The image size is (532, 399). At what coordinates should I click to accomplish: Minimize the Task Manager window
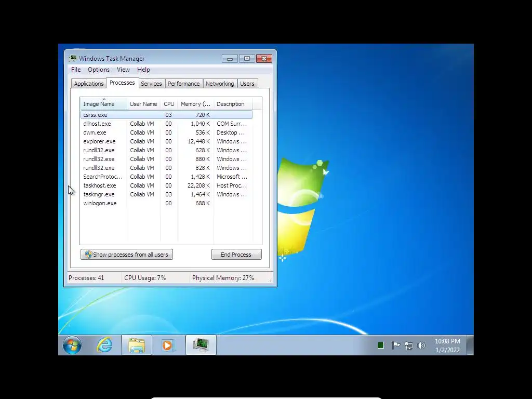pyautogui.click(x=230, y=59)
